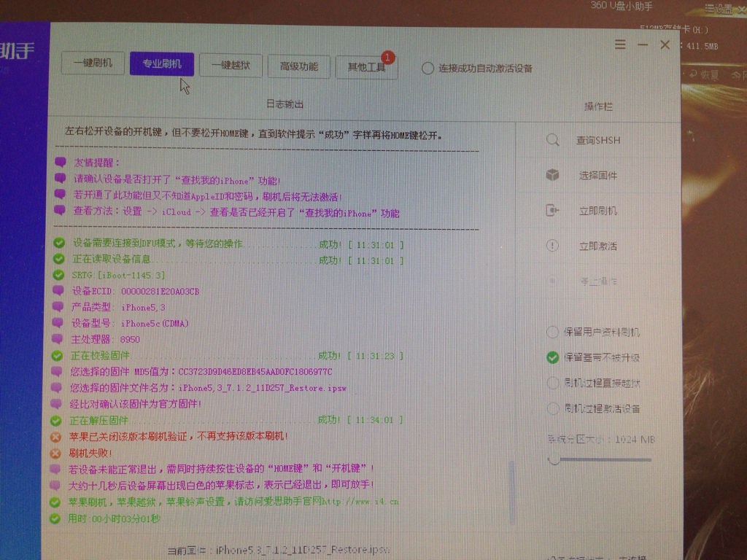Click the 产品类型: iPhone5,3 log line
Image resolution: width=747 pixels, height=560 pixels.
point(119,307)
